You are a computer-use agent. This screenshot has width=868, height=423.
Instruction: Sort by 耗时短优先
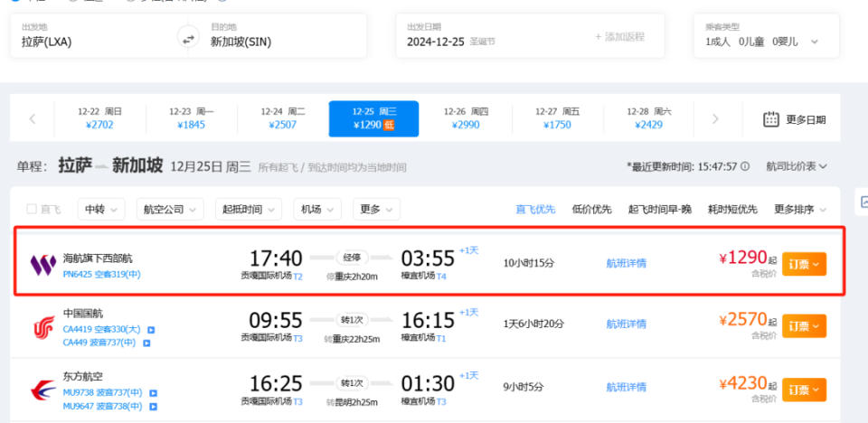[x=733, y=210]
